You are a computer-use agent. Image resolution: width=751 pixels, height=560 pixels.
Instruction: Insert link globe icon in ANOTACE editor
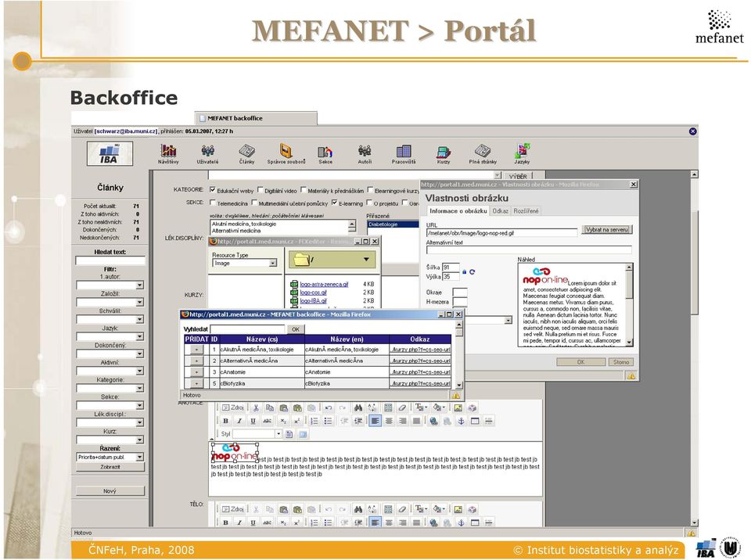point(433,421)
